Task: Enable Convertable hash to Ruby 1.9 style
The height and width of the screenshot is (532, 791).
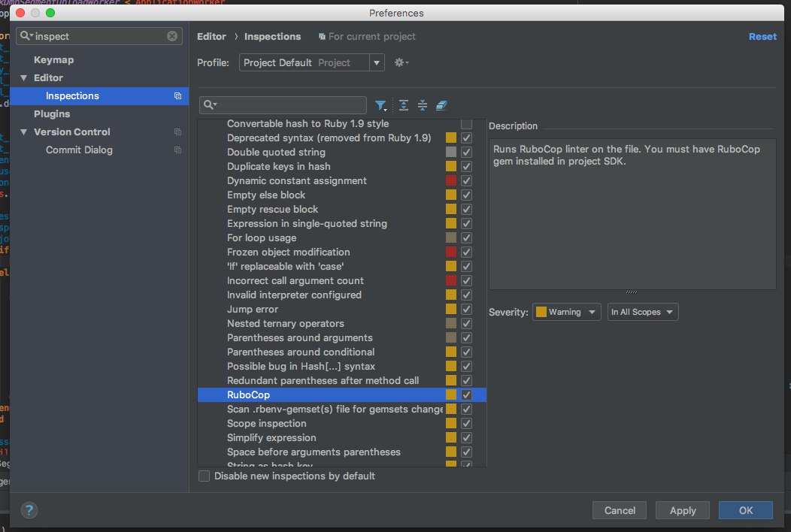Action: point(466,124)
